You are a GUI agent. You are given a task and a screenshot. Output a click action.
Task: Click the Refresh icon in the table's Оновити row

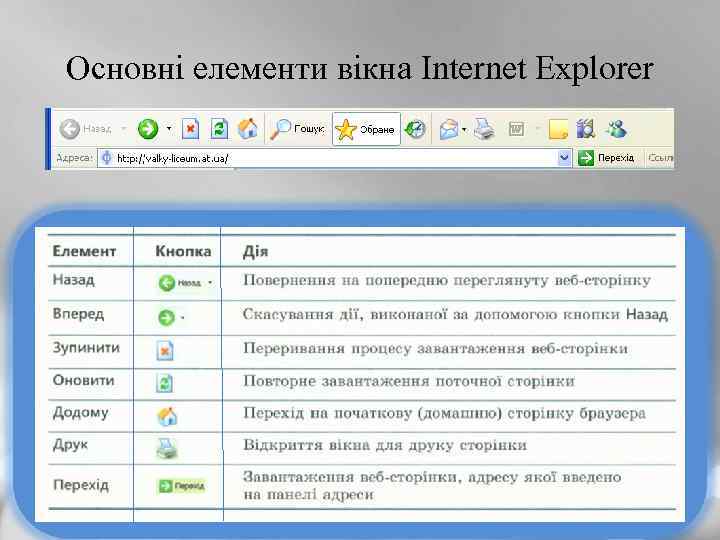coord(164,383)
